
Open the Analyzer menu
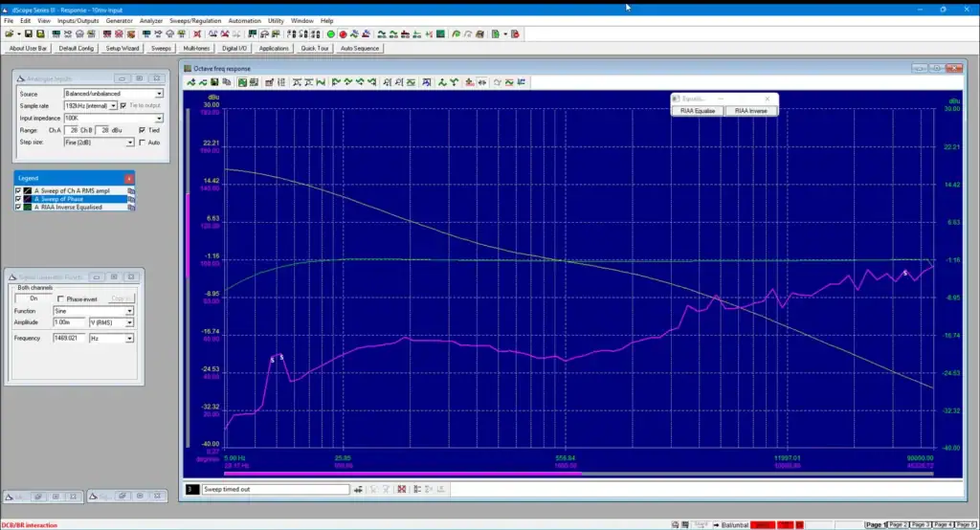click(x=151, y=20)
